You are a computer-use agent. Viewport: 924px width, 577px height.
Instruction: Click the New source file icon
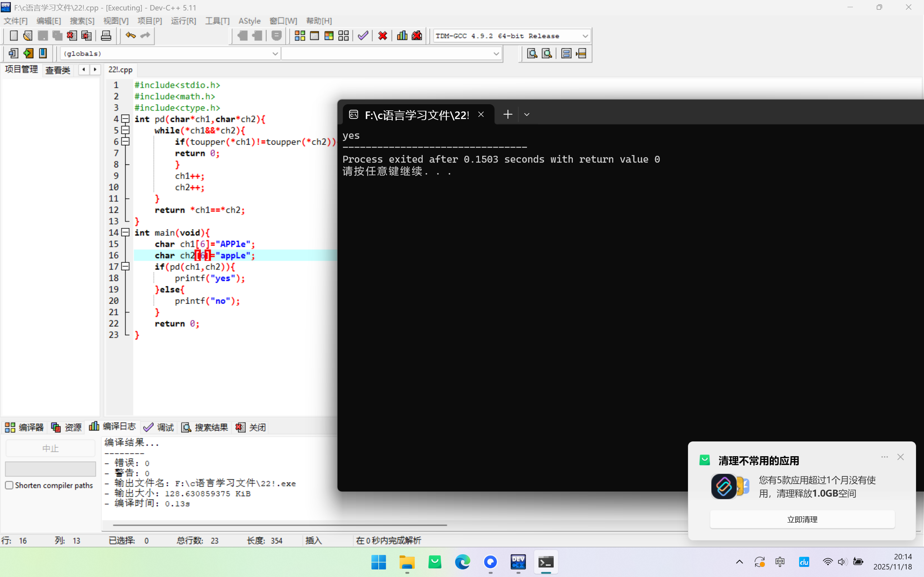[x=13, y=36]
